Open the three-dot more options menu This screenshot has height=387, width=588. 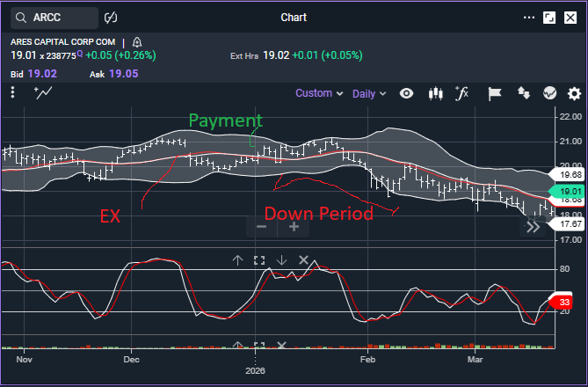[x=529, y=18]
